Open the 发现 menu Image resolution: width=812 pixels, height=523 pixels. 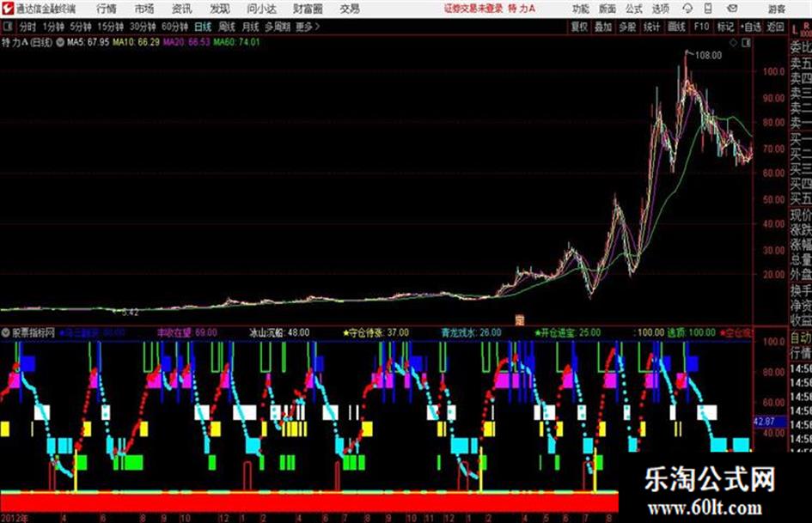[220, 9]
